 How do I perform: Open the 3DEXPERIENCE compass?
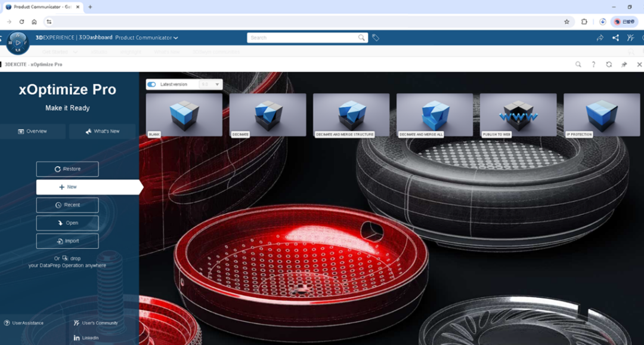tap(18, 43)
